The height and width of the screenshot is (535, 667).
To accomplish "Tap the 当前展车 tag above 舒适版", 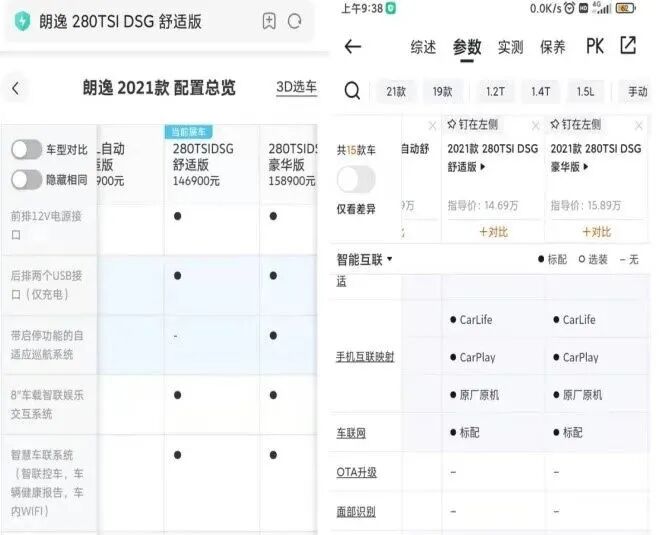I will point(188,132).
